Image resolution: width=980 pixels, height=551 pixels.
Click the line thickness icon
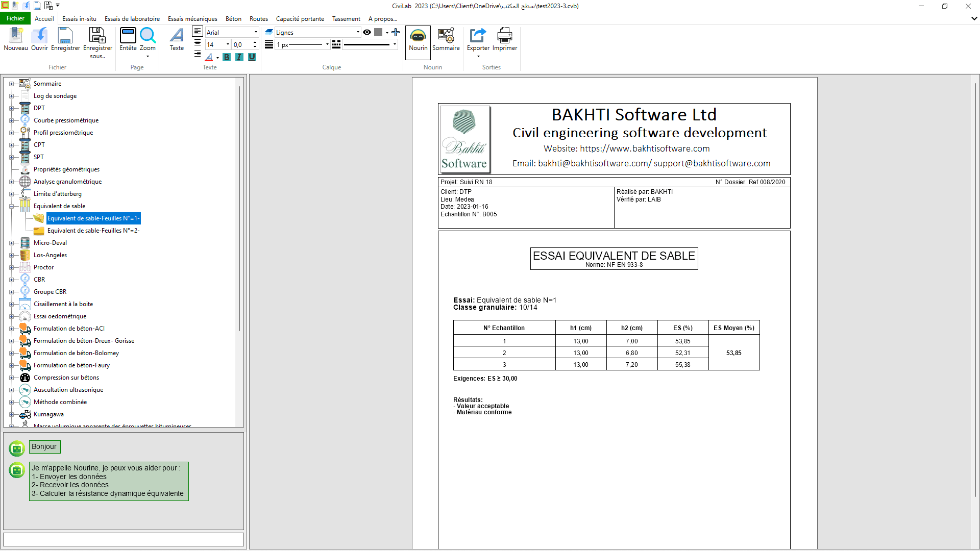click(x=269, y=44)
